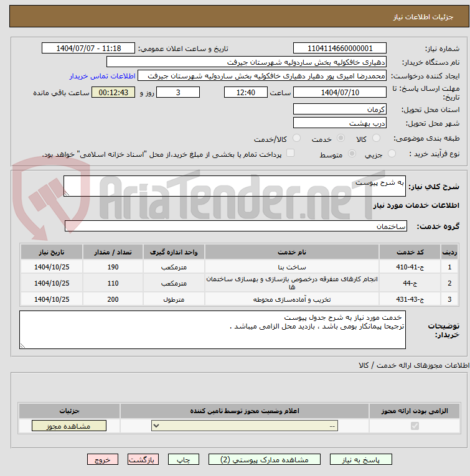
Task: Click service code 'ج-44'
Action: 410,283
